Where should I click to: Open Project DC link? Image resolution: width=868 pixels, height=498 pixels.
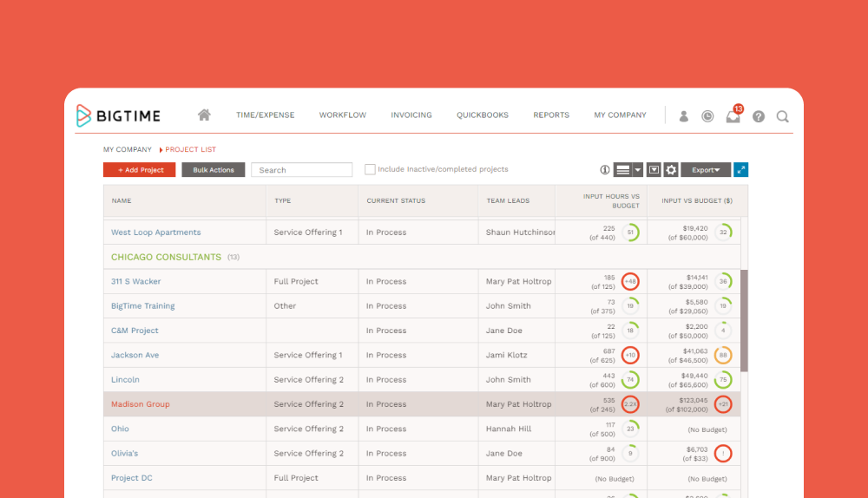[x=132, y=478]
